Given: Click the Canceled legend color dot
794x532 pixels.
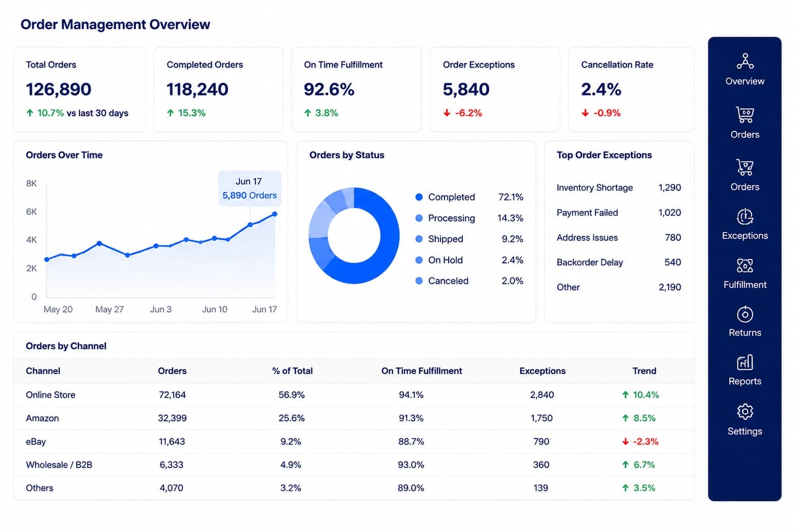Looking at the screenshot, I should 419,281.
